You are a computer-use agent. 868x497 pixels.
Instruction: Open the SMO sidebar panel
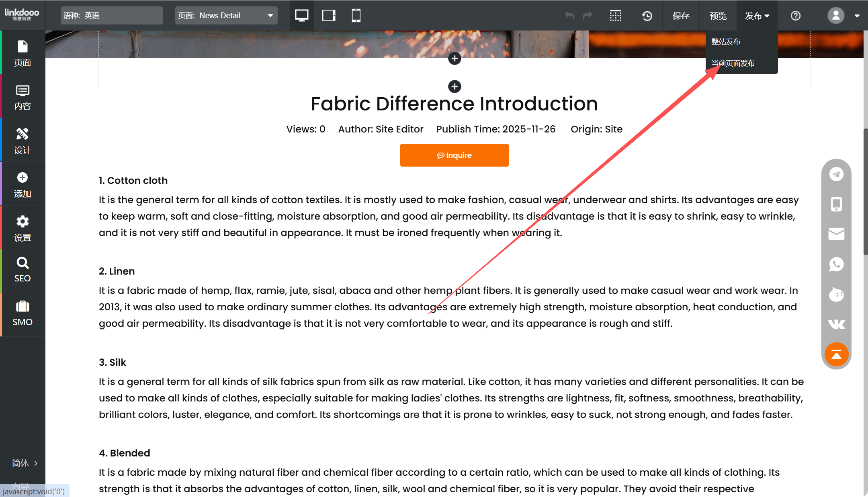pos(23,314)
